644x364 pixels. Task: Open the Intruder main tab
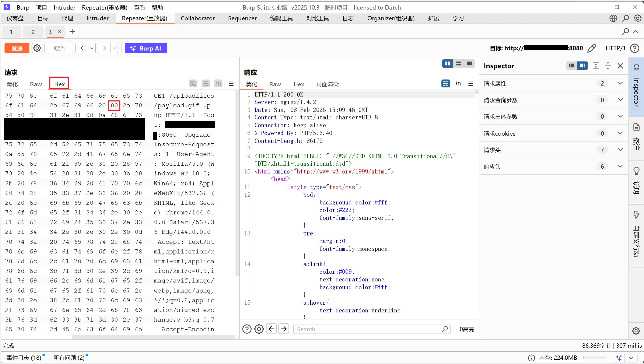[97, 18]
